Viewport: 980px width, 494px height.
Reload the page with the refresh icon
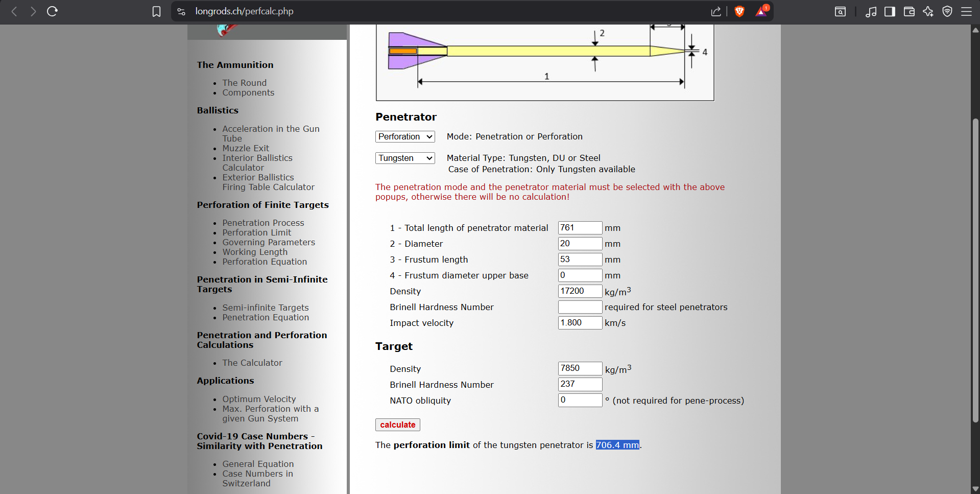click(x=52, y=11)
